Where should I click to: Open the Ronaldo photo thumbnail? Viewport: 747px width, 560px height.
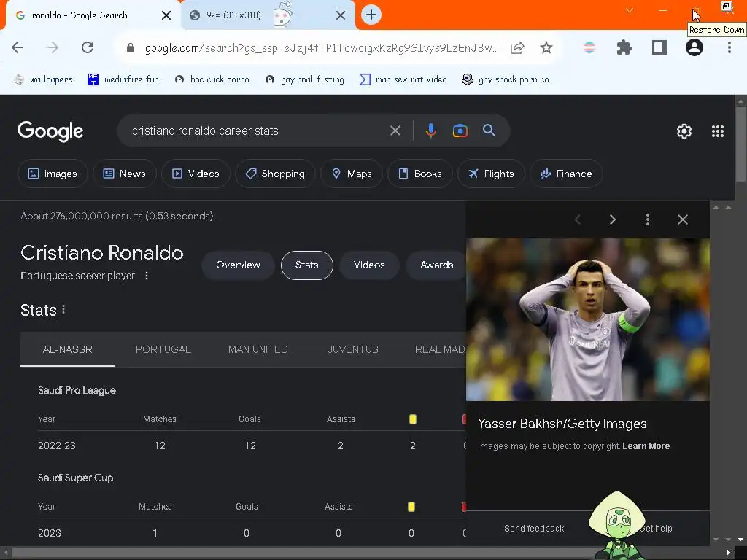[x=588, y=319]
